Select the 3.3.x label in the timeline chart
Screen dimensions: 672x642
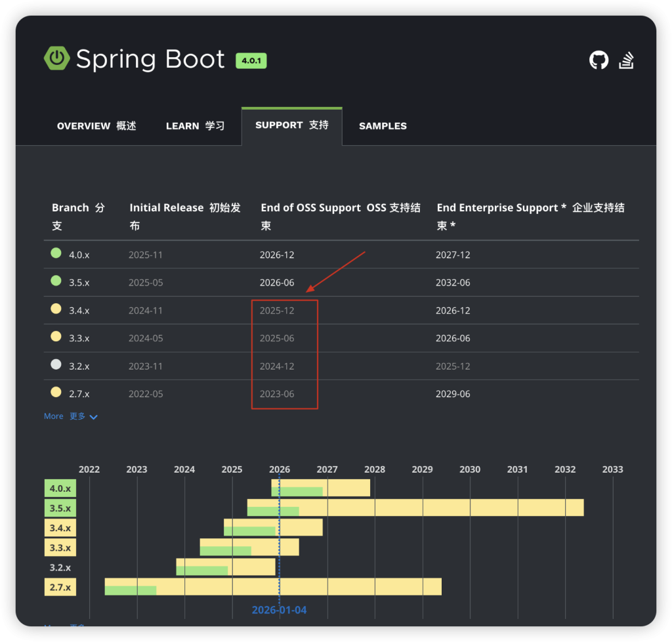pos(60,547)
